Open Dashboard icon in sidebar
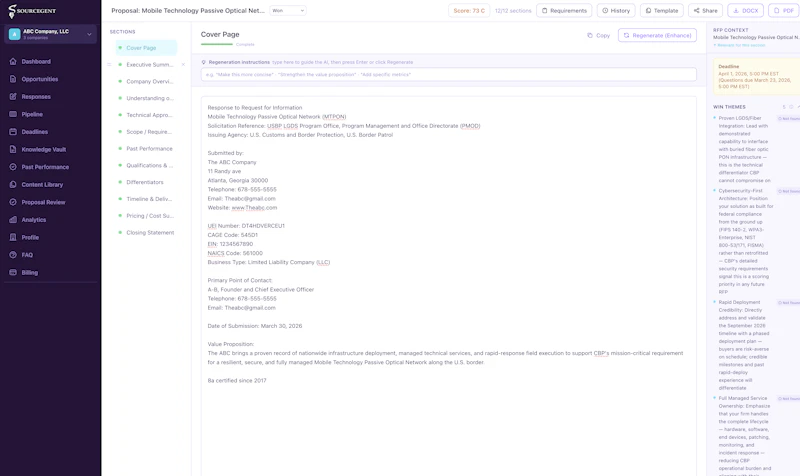Image resolution: width=800 pixels, height=476 pixels. 13,62
